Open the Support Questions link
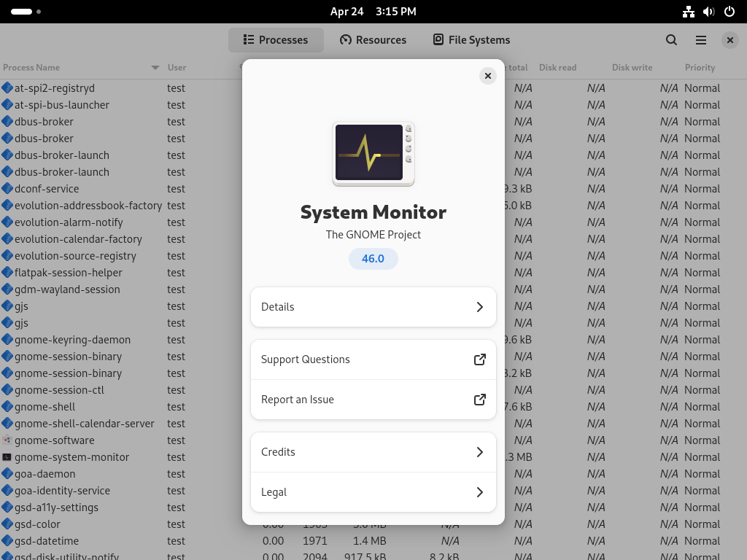Viewport: 747px width, 560px height. [373, 359]
